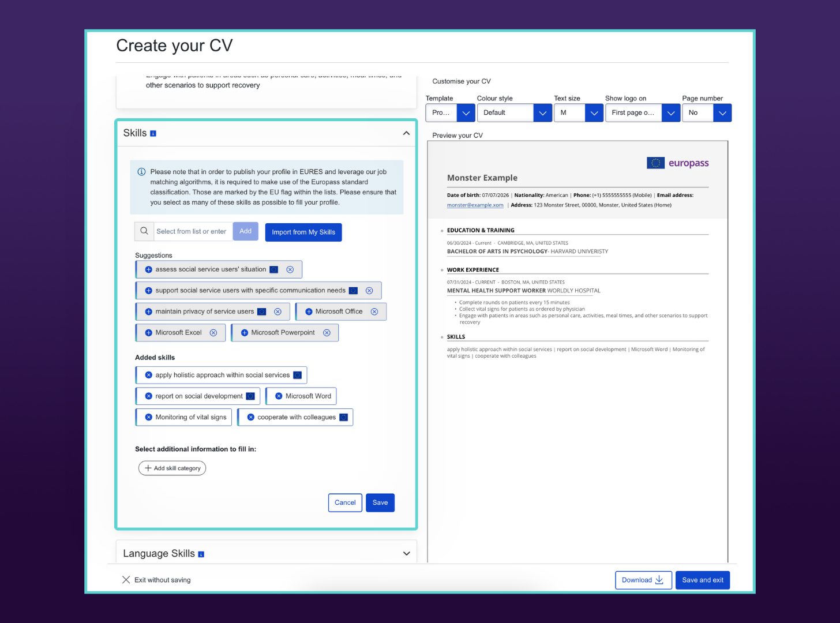
Task: Dismiss the Microsoft Office suggestion
Action: (x=374, y=311)
